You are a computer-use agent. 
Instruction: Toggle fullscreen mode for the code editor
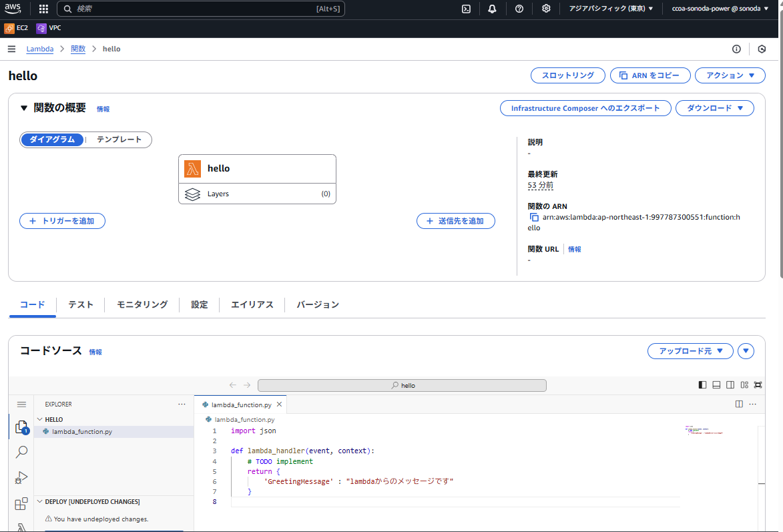pos(758,384)
